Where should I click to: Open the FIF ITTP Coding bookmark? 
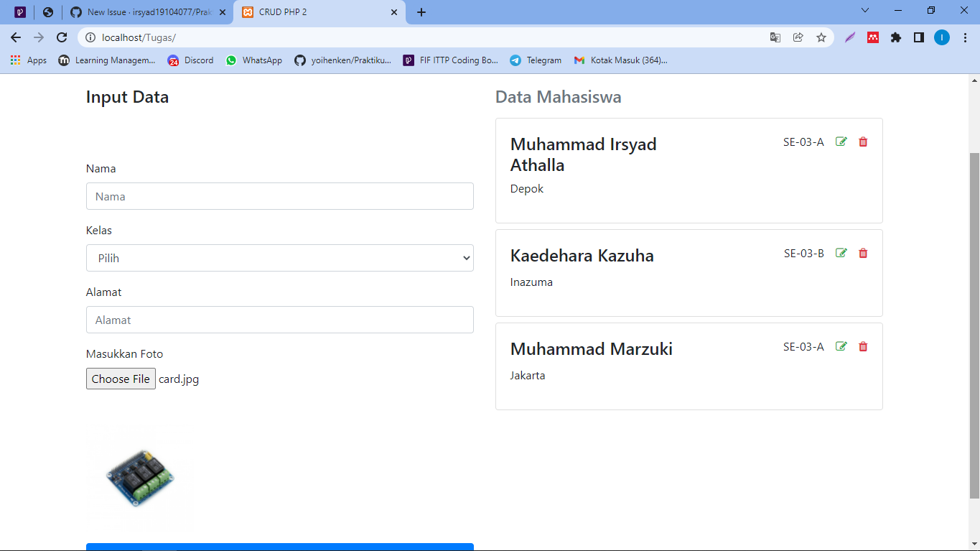coord(451,60)
